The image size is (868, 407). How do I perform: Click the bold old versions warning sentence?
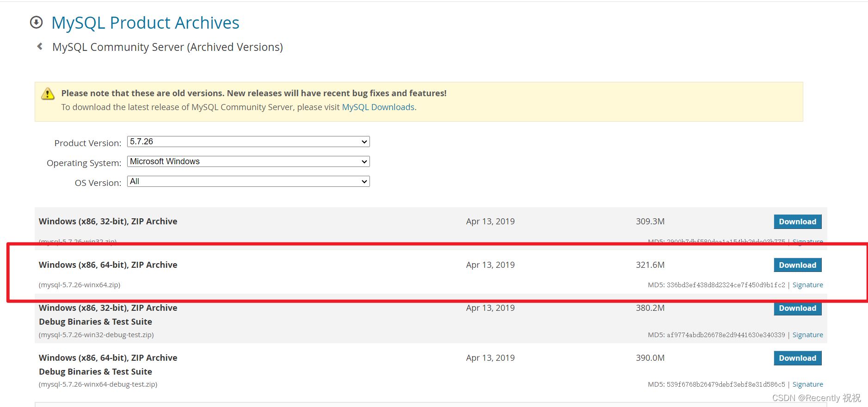pos(254,93)
